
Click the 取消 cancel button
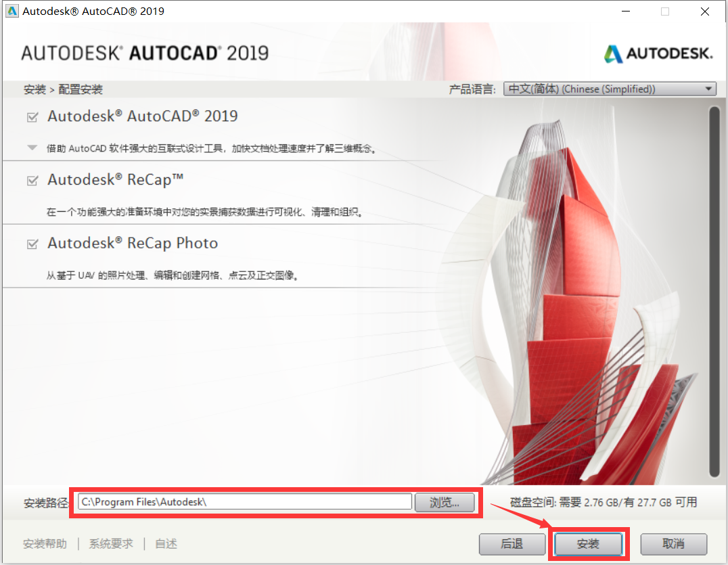(x=674, y=544)
